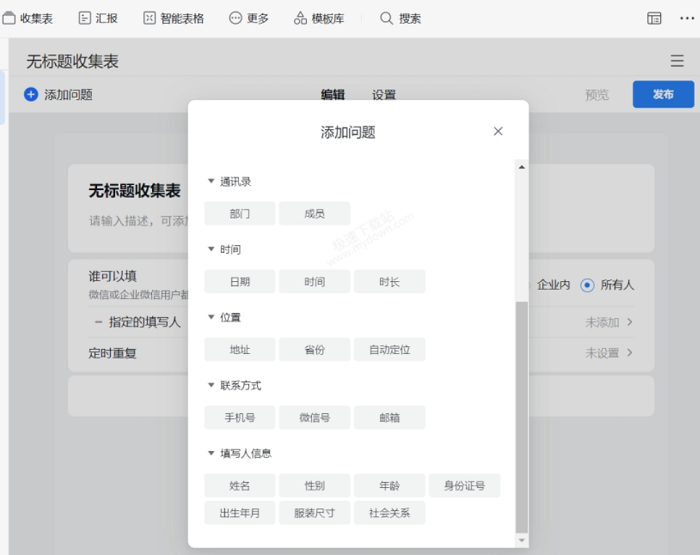Screen dimensions: 700x555
Task: Click the blue plus 添加问题 icon
Action: point(31,94)
